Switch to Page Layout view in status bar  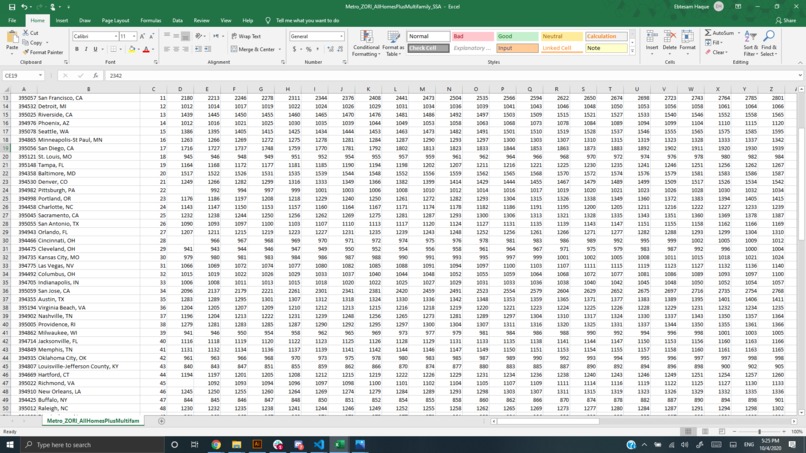coord(705,432)
